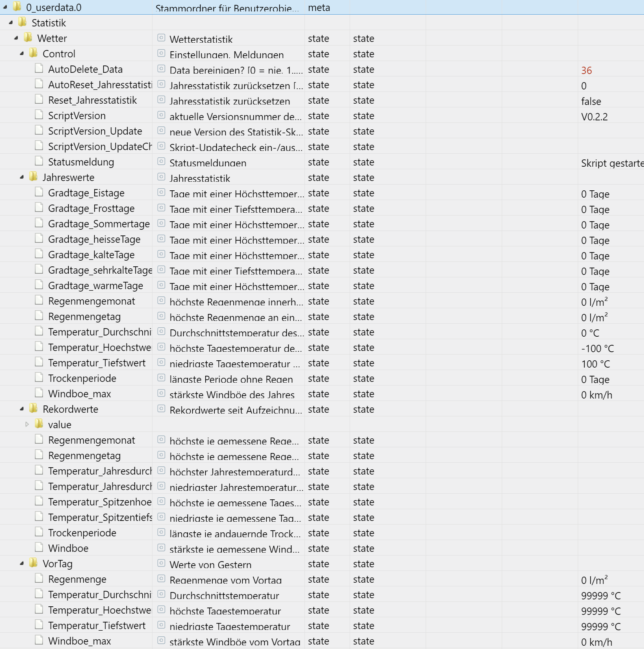Click the VorTag folder icon
The image size is (644, 649).
pos(33,563)
